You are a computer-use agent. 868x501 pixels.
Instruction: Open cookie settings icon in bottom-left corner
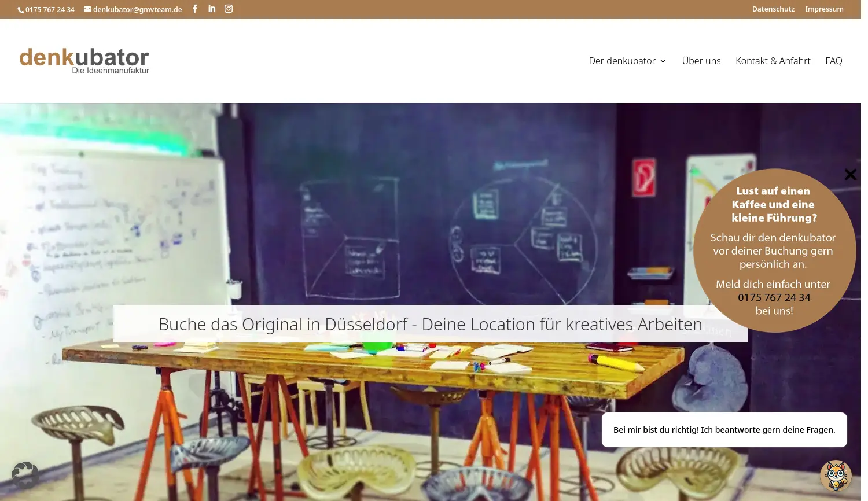click(25, 475)
